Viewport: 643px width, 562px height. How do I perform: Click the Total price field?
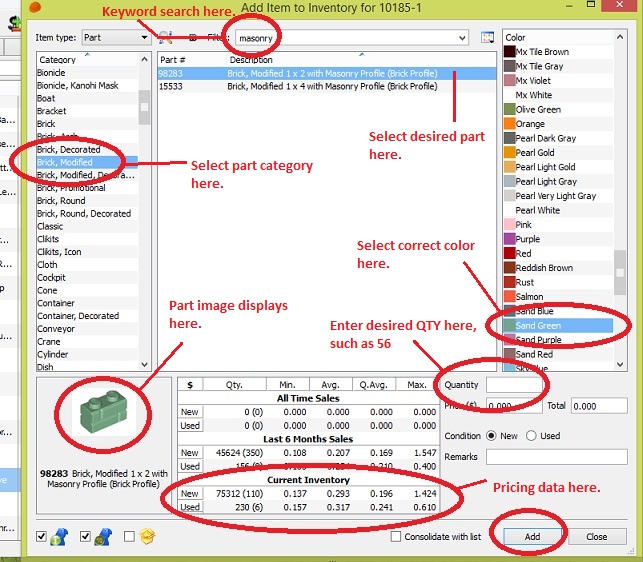(599, 406)
